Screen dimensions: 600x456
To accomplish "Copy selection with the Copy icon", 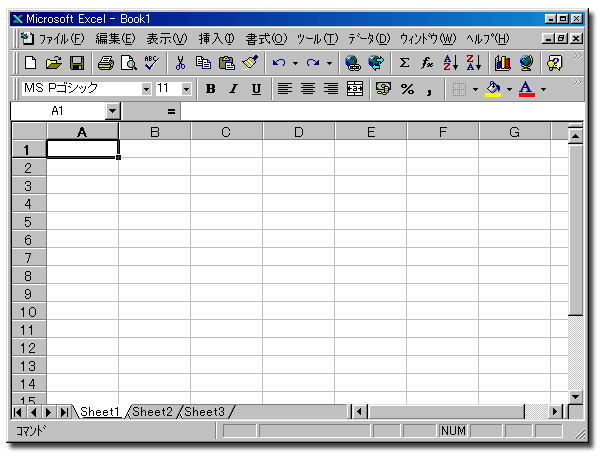I will [203, 63].
